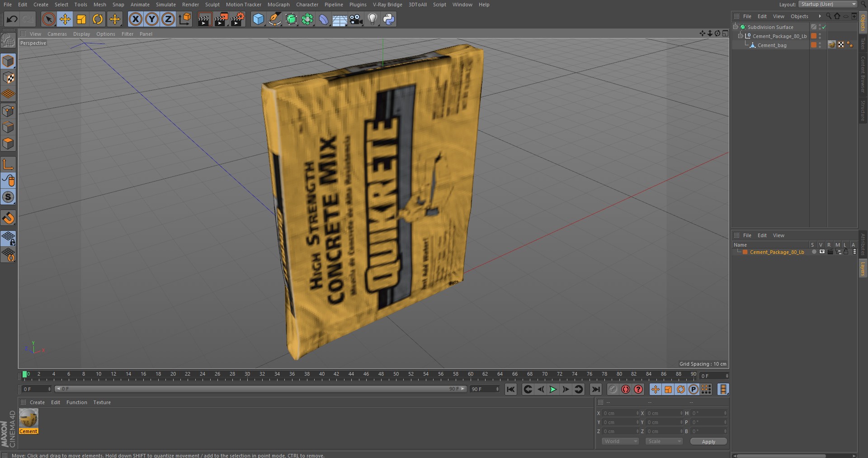Add a Subdivision Surface generator
This screenshot has width=868, height=458.
(x=291, y=19)
